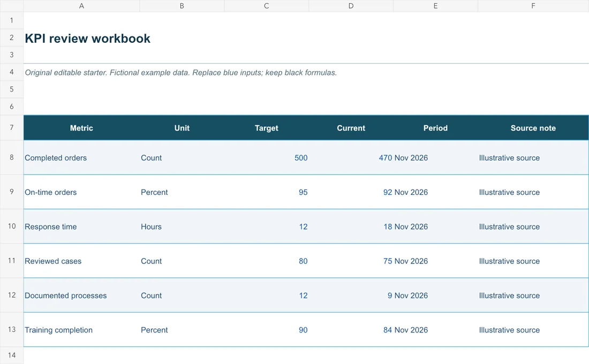Select row 14 header
This screenshot has width=589, height=364.
coord(12,355)
